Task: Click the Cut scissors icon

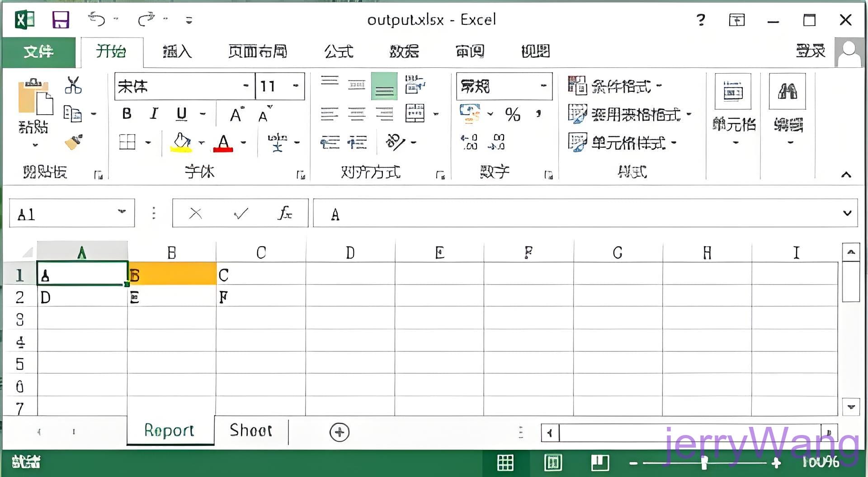Action: point(73,85)
